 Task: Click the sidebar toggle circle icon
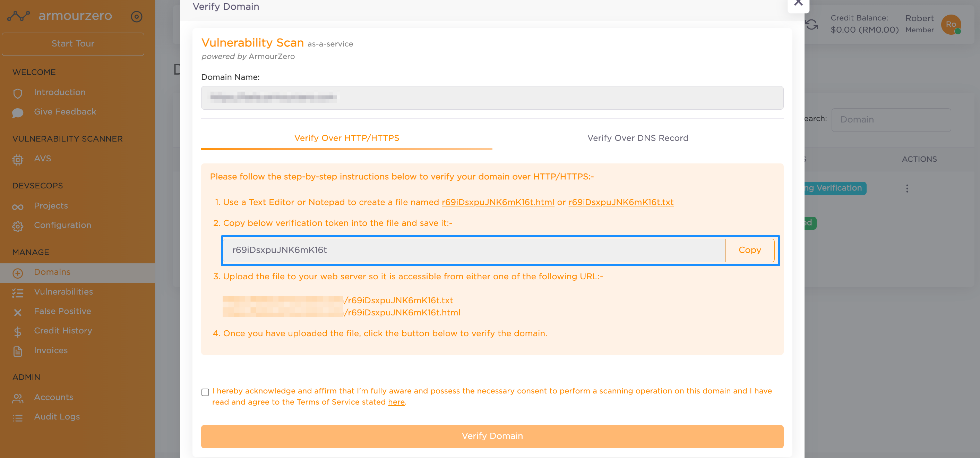click(x=137, y=16)
